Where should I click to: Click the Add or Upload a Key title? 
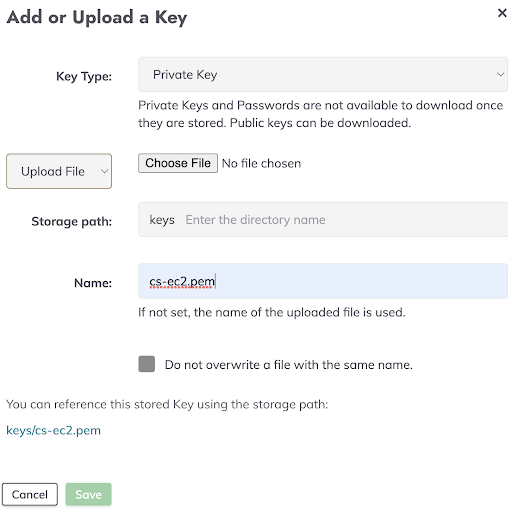97,17
